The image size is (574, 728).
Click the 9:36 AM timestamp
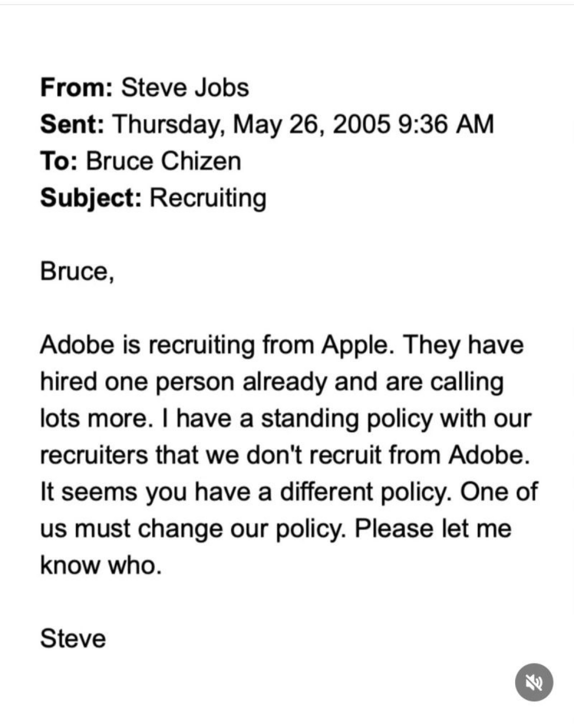pyautogui.click(x=445, y=124)
